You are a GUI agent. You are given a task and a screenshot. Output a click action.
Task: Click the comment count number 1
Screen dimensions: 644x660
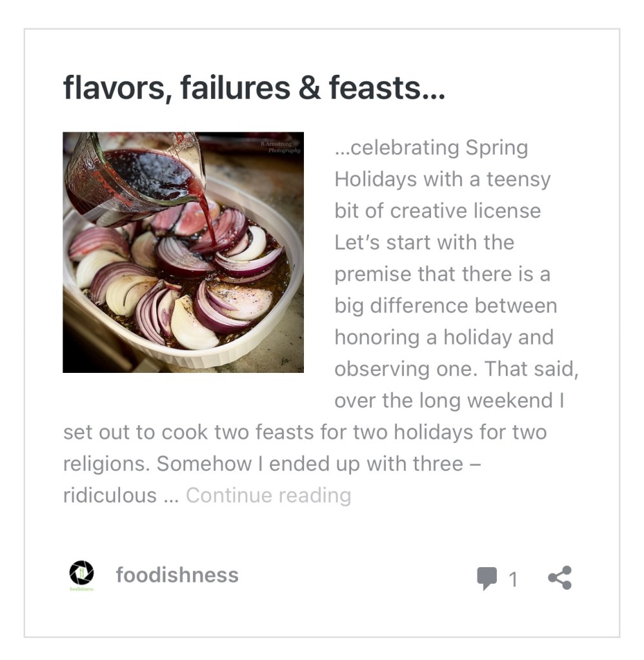(513, 579)
